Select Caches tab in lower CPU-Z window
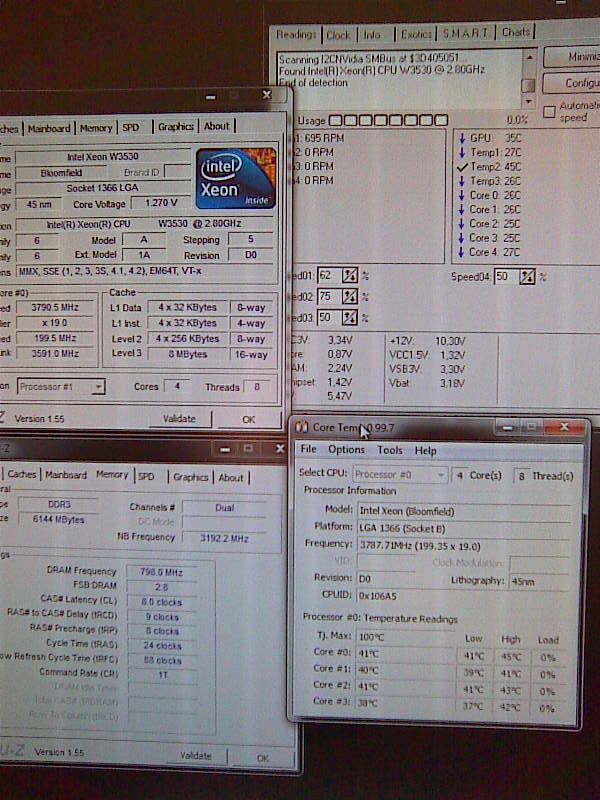This screenshot has width=600, height=800. pos(21,474)
